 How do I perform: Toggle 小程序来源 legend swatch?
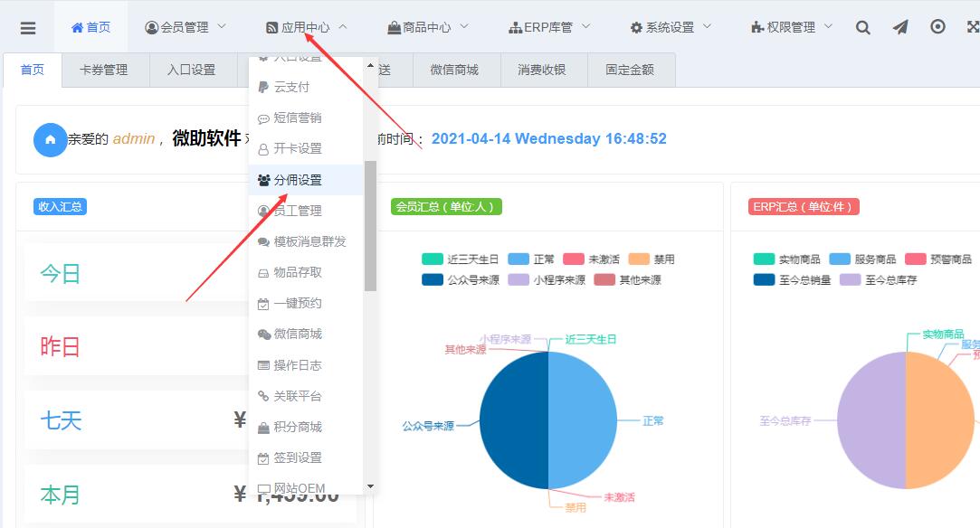point(519,279)
